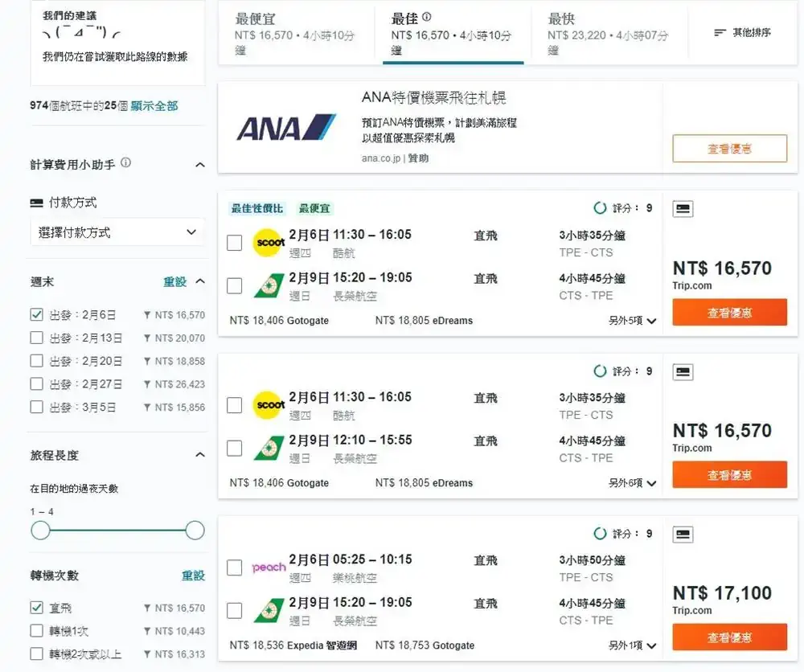The width and height of the screenshot is (804, 672).
Task: Click filter funnel icon beside 3月5日 price
Action: pyautogui.click(x=147, y=408)
